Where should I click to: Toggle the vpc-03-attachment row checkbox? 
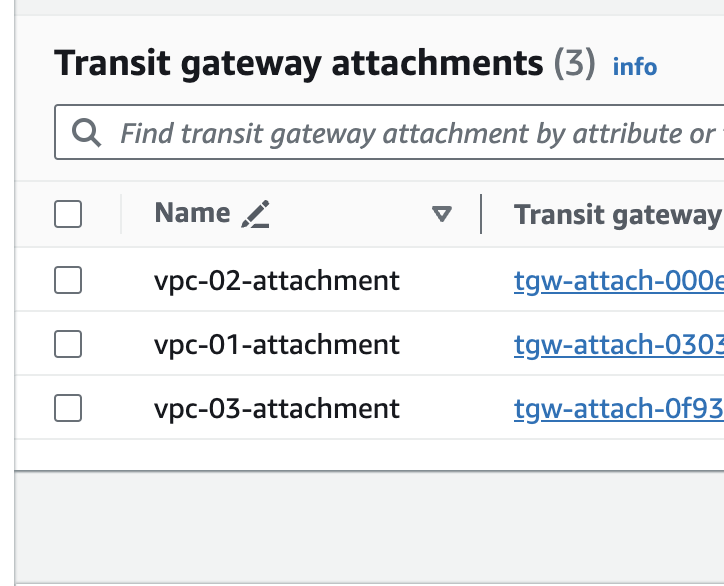pyautogui.click(x=68, y=408)
